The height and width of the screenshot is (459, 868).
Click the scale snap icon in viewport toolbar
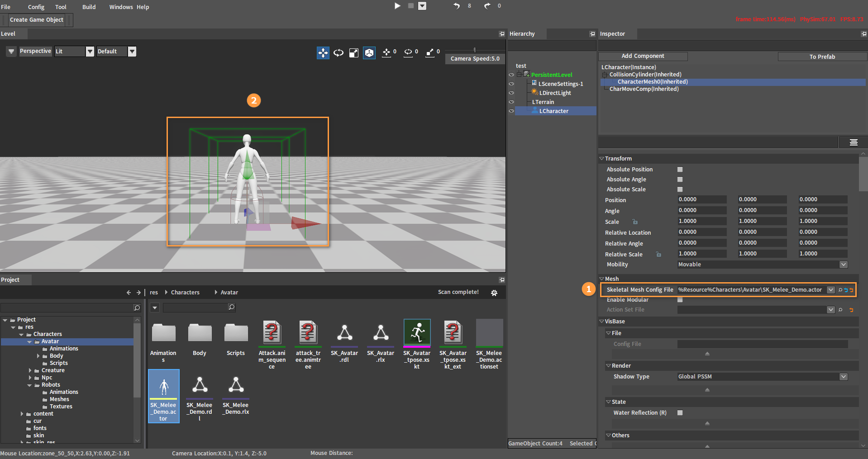[x=430, y=53]
